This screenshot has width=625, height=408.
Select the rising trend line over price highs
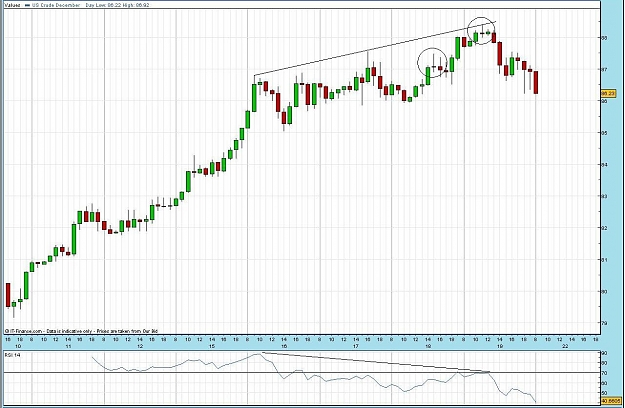[x=375, y=48]
